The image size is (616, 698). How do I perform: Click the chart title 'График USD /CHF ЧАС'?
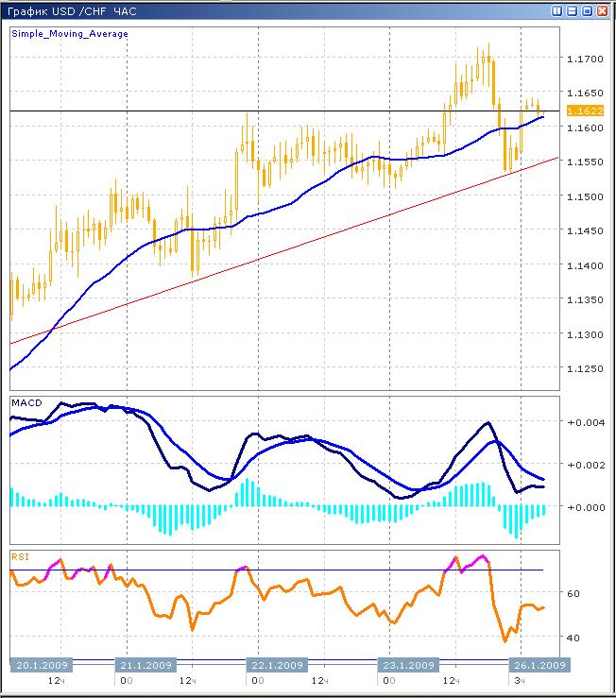pos(72,10)
